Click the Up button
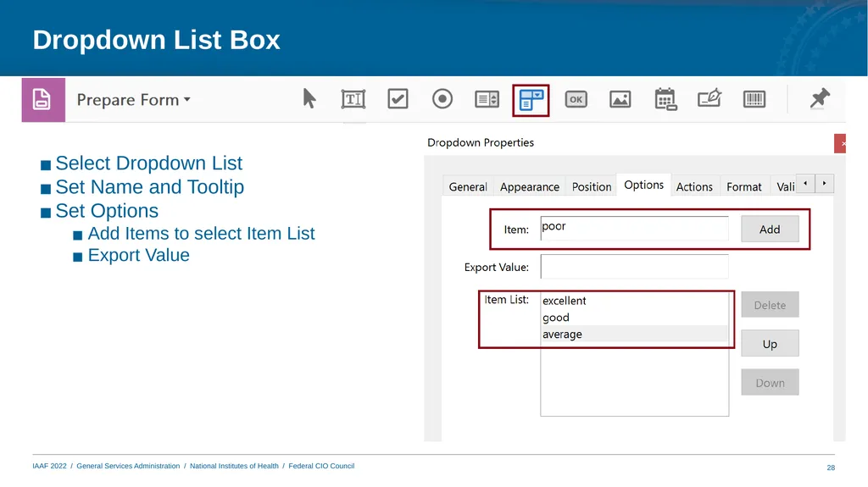This screenshot has width=868, height=487. 770,344
